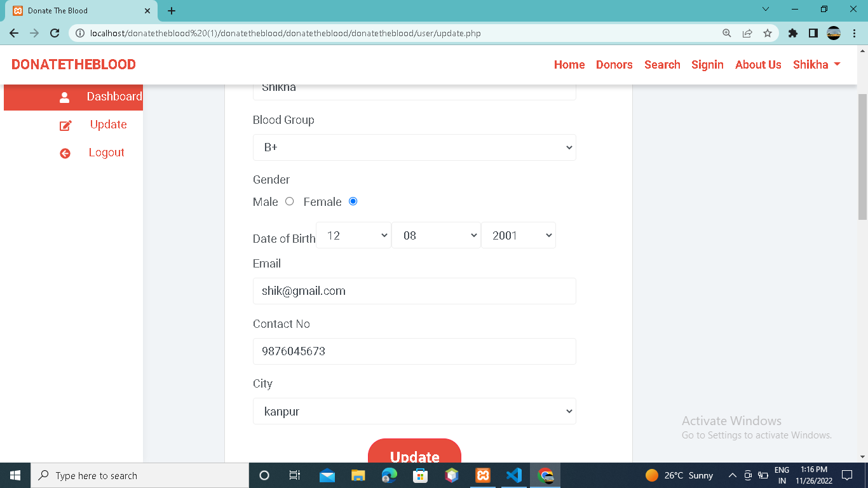The height and width of the screenshot is (488, 868).
Task: Open Microsoft Edge from the taskbar
Action: [x=389, y=475]
